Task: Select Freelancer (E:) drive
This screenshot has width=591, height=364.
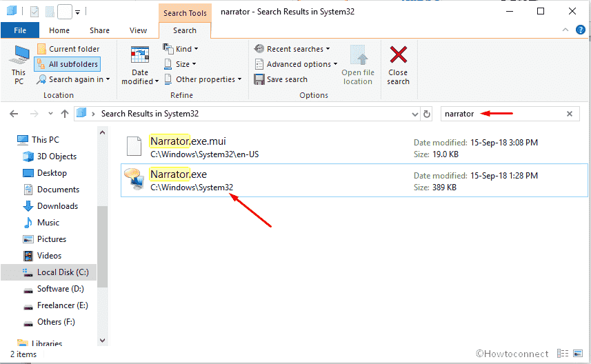Action: pos(55,305)
